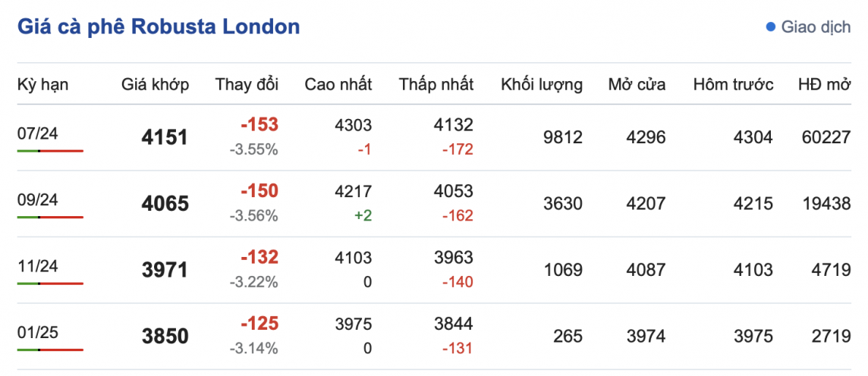This screenshot has width=868, height=376.
Task: Click the blue Giao dịch status dot
Action: (771, 27)
